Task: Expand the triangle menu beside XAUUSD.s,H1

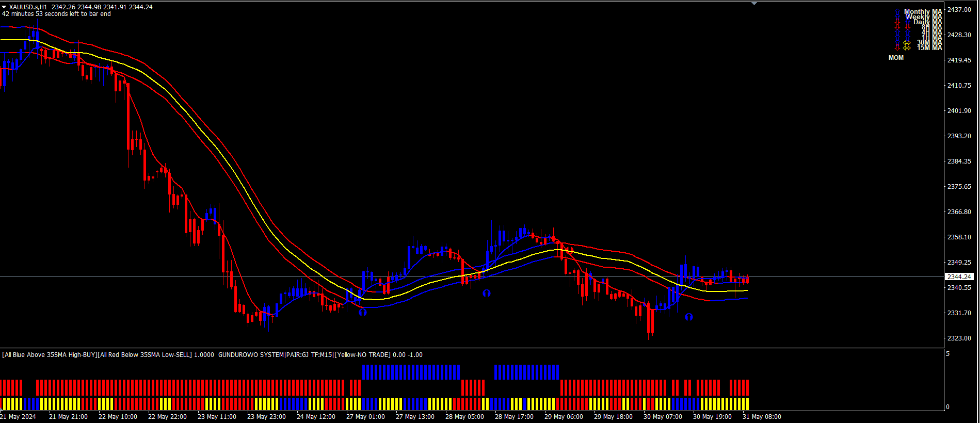Action: [x=4, y=7]
